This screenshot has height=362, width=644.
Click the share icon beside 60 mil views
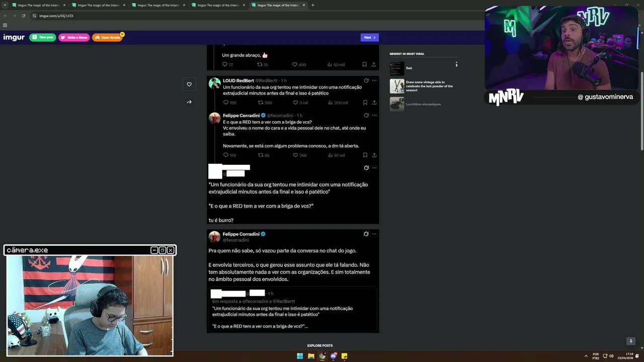[373, 64]
